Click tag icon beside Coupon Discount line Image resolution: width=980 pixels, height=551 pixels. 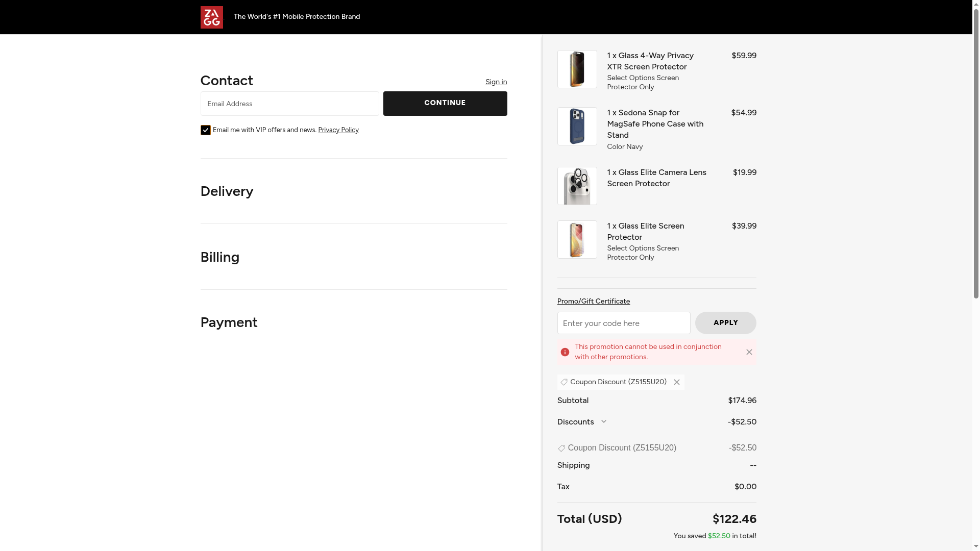point(561,448)
